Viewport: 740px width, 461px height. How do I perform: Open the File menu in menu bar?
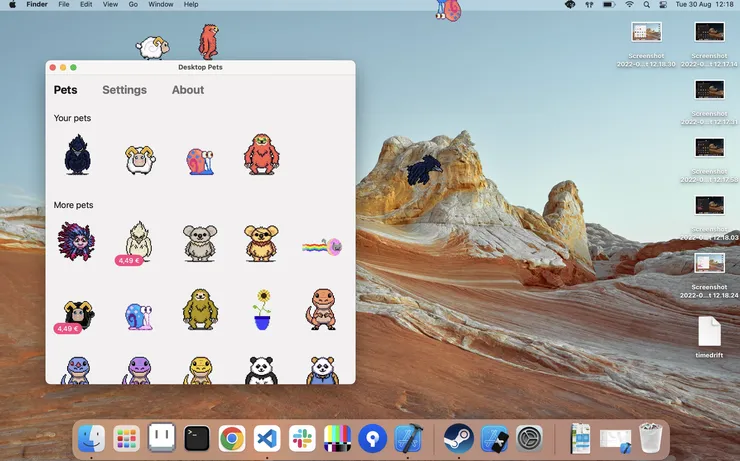(64, 4)
